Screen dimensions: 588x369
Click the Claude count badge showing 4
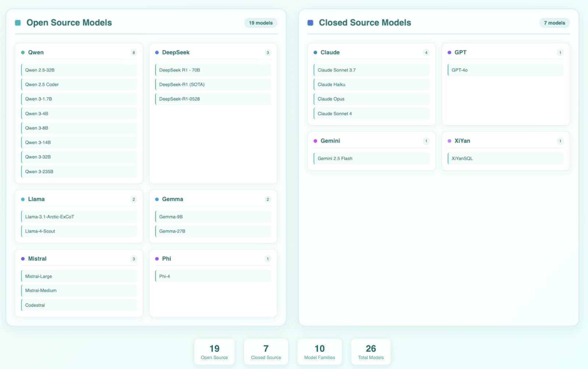point(426,53)
